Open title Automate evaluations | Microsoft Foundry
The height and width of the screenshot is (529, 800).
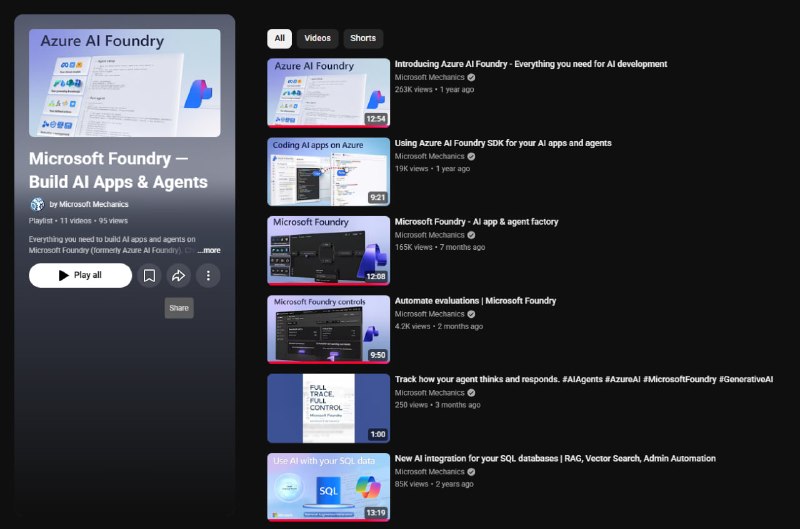pos(475,300)
